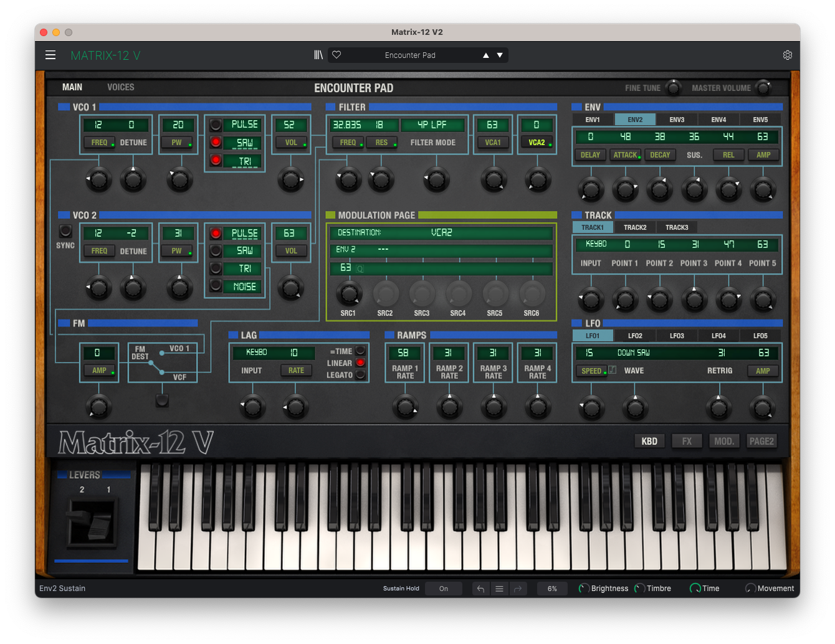
Task: Open the preset library browser icon
Action: 318,55
